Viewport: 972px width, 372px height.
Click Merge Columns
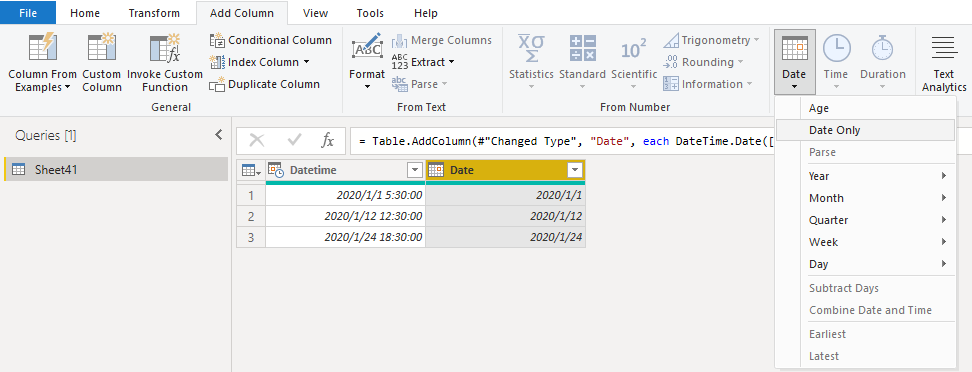(442, 40)
